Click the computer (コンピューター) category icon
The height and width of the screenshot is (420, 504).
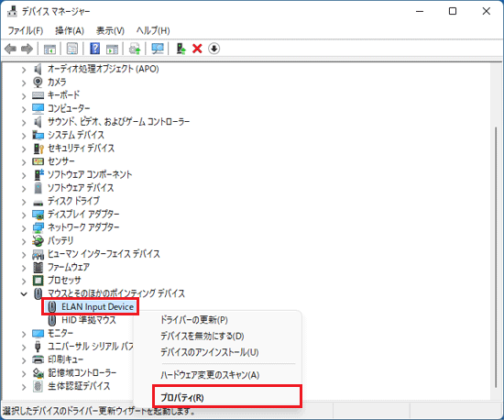(x=38, y=108)
